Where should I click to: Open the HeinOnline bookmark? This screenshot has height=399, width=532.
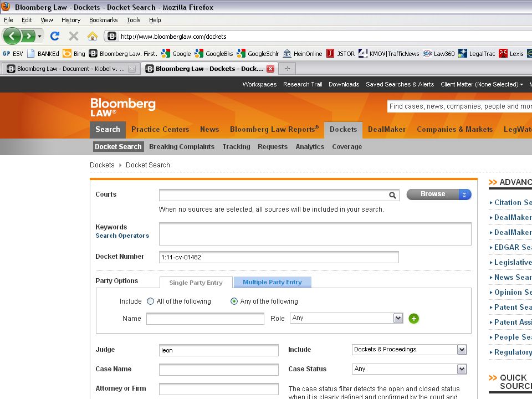click(303, 54)
